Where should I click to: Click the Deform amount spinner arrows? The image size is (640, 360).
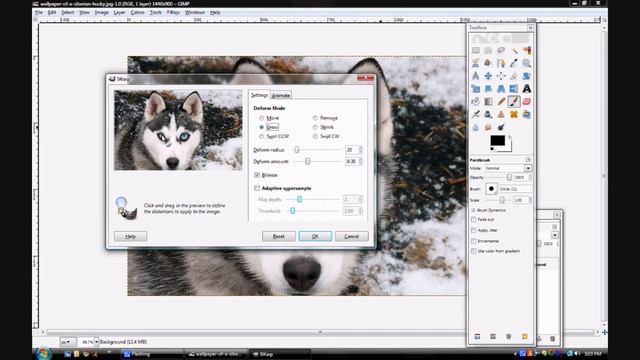(x=361, y=162)
